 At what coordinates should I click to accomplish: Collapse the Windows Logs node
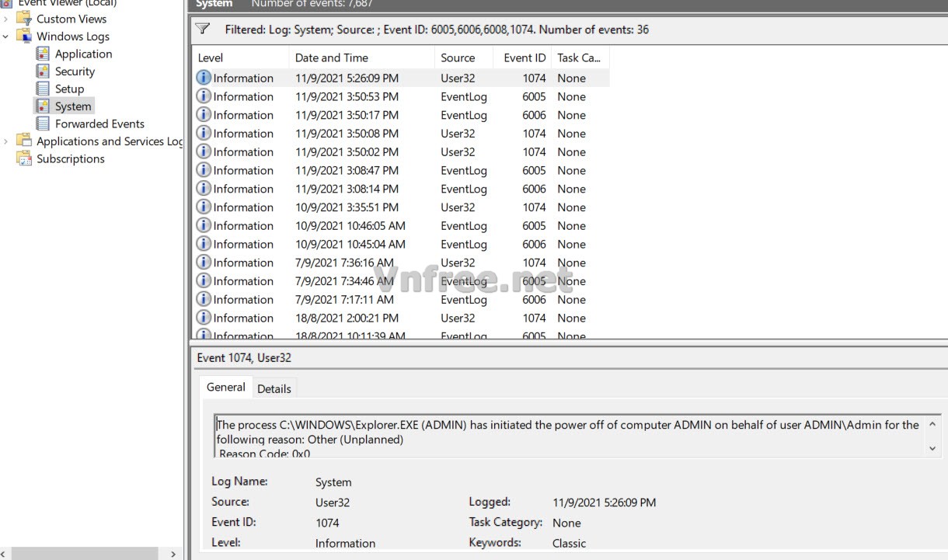click(6, 36)
